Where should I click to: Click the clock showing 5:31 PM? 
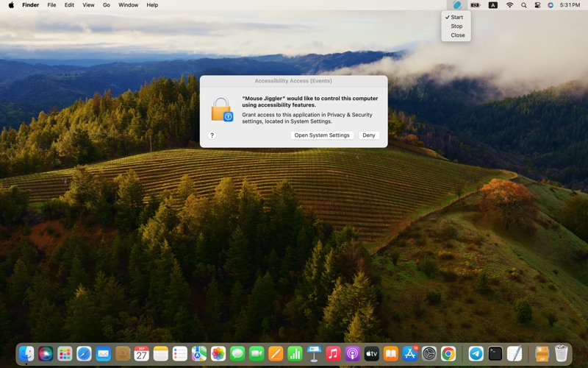(570, 5)
